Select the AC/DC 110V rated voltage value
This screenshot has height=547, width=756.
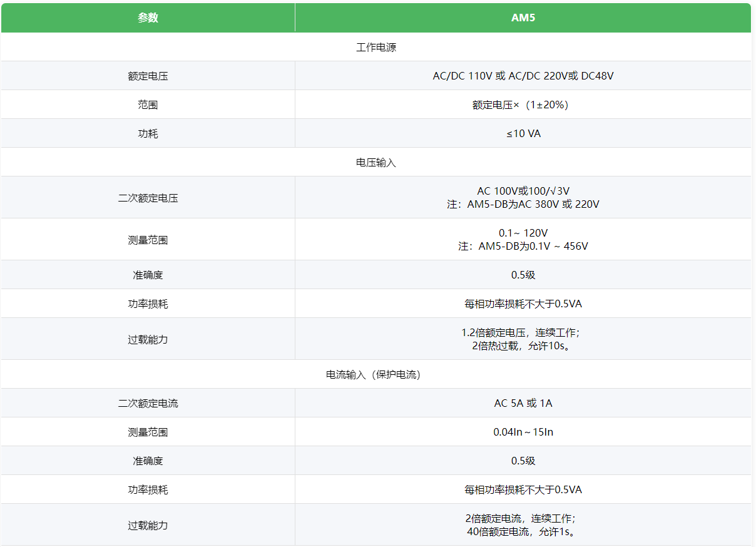coord(523,76)
